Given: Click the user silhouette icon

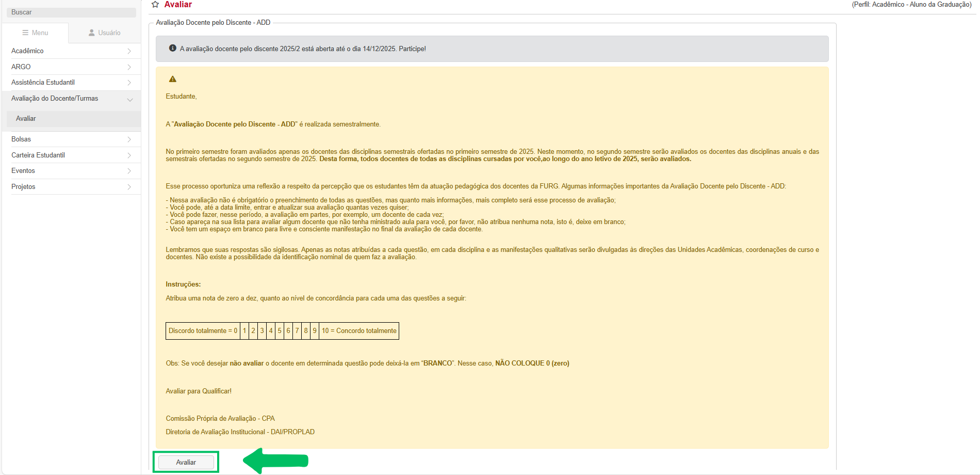Looking at the screenshot, I should pyautogui.click(x=92, y=33).
